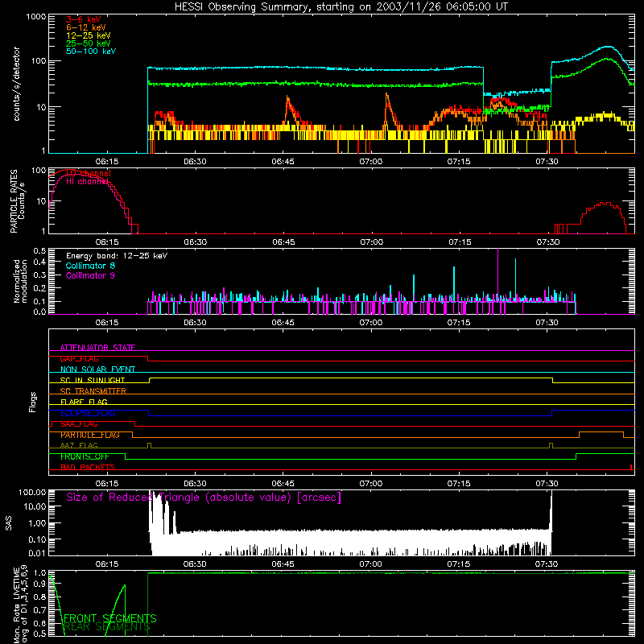Screen dimensions: 644x644
Task: Click the 0.5 tick on modulation axis
Action: click(x=39, y=251)
